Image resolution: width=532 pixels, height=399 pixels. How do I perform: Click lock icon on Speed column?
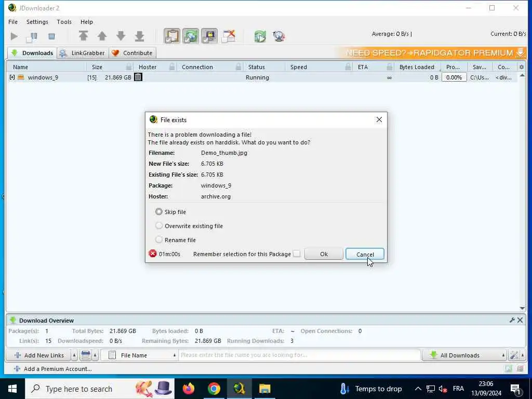tap(348, 67)
